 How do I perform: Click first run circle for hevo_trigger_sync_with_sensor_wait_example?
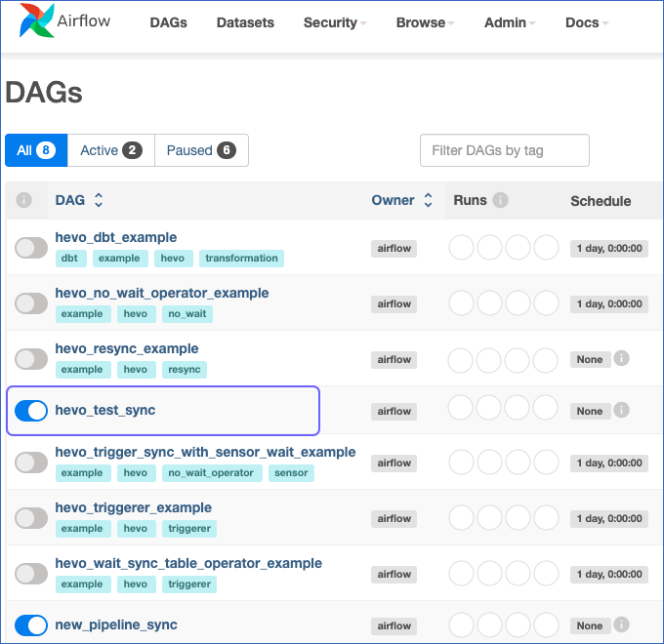[461, 463]
